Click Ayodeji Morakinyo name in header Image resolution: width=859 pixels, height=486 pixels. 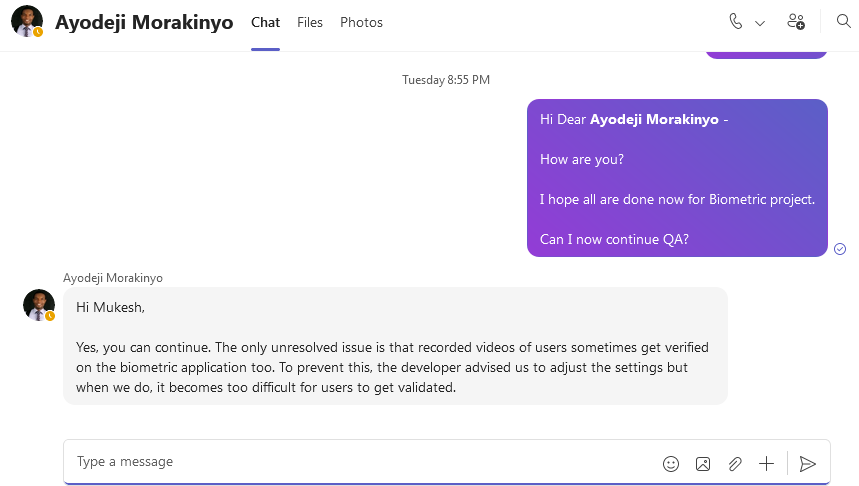coord(144,22)
